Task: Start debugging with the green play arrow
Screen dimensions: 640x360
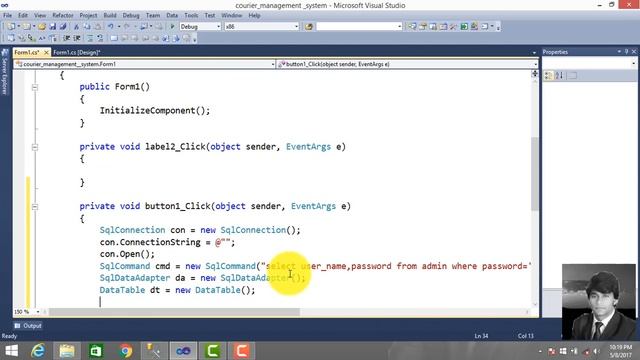Action: point(172,27)
